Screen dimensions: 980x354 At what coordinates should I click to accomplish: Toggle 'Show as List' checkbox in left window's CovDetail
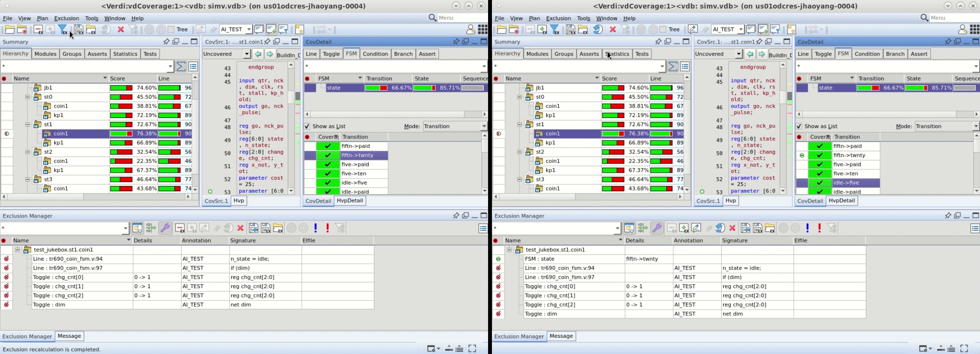[x=307, y=126]
